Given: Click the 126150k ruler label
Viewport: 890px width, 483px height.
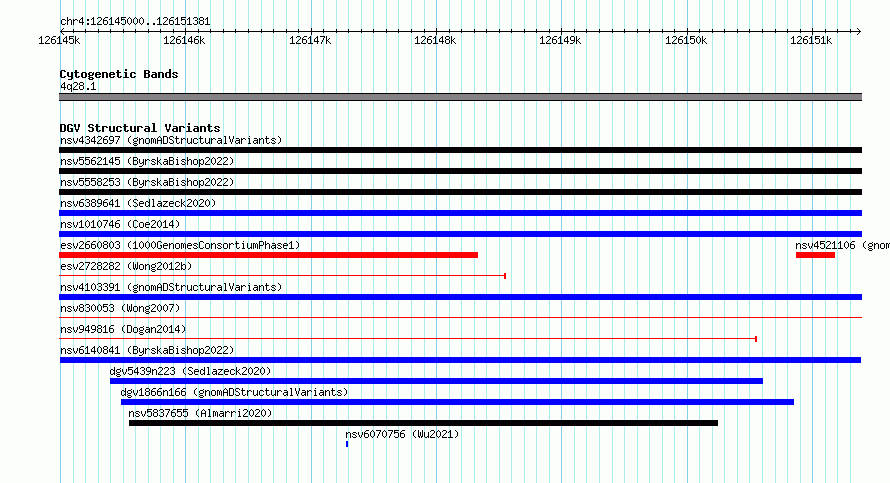Looking at the screenshot, I should [x=686, y=40].
